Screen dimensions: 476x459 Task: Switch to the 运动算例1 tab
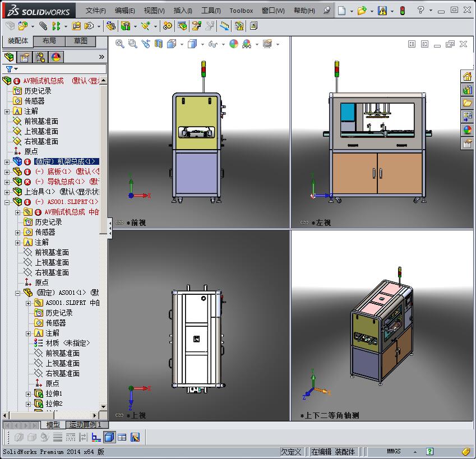[x=84, y=425]
